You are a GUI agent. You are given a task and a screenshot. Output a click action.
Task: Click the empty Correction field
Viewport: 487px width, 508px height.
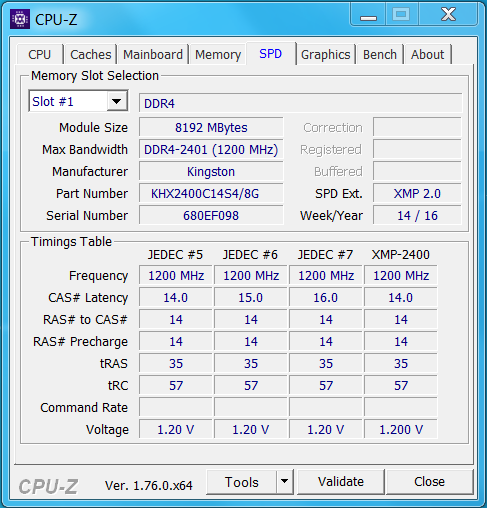[x=417, y=127]
